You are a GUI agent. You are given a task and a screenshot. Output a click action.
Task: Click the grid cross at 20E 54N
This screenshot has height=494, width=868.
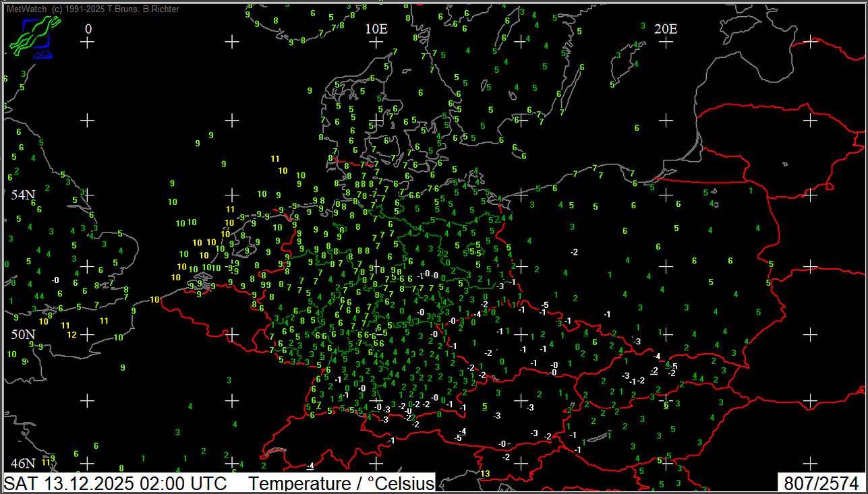[x=666, y=195]
